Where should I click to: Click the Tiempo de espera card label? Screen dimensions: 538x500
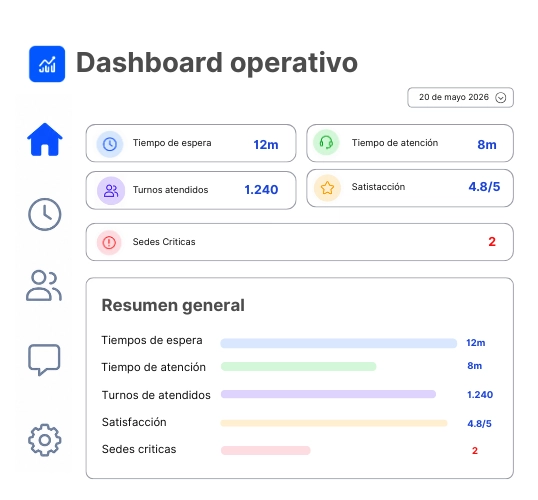click(x=172, y=143)
